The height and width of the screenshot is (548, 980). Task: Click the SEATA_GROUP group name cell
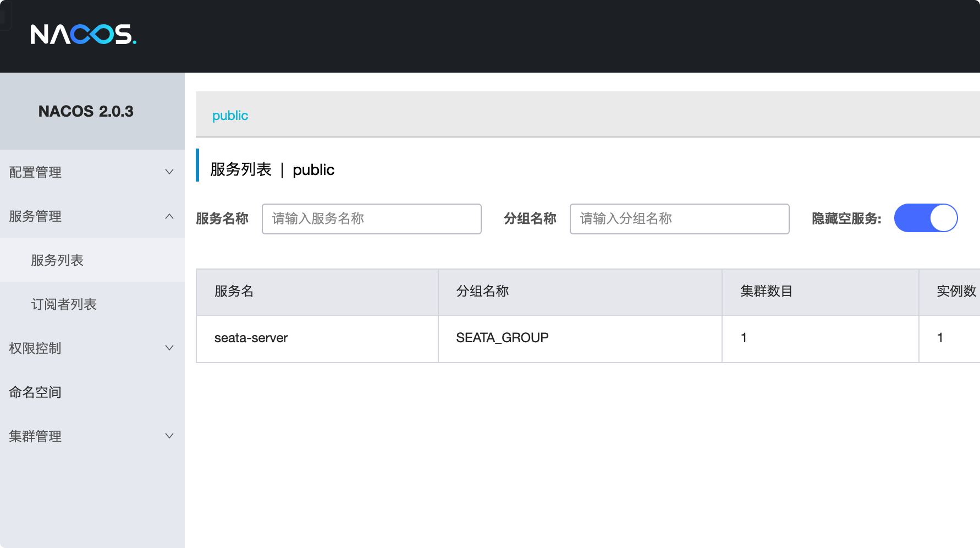(x=580, y=338)
